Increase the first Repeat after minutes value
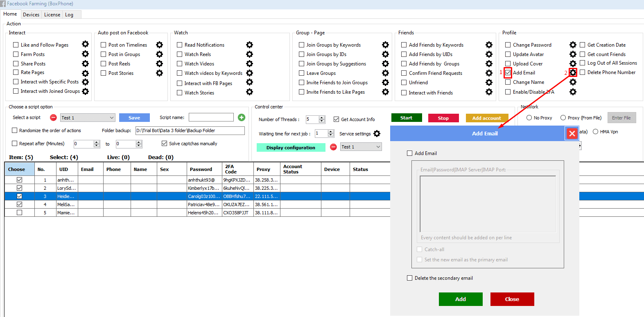Image resolution: width=644 pixels, height=317 pixels. coord(97,142)
